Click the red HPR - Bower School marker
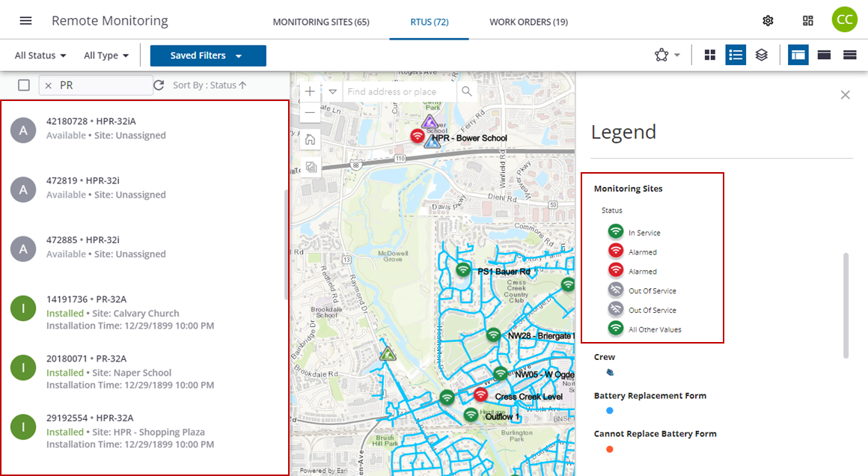 [x=418, y=135]
